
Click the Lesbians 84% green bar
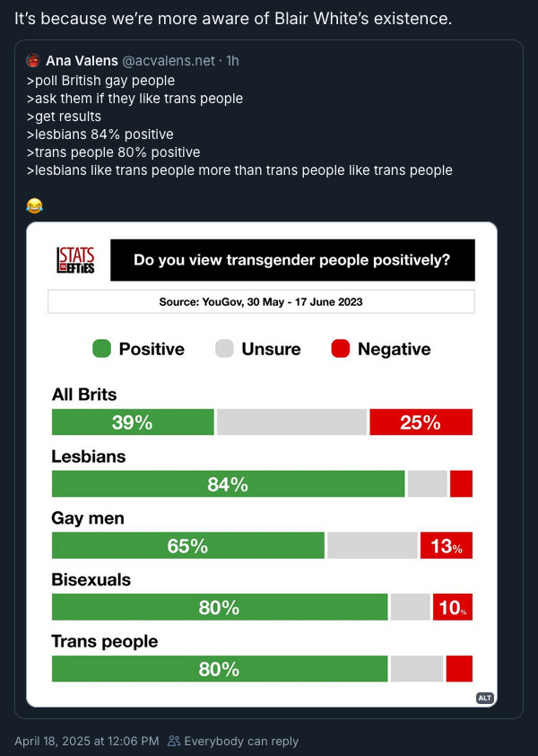(228, 483)
